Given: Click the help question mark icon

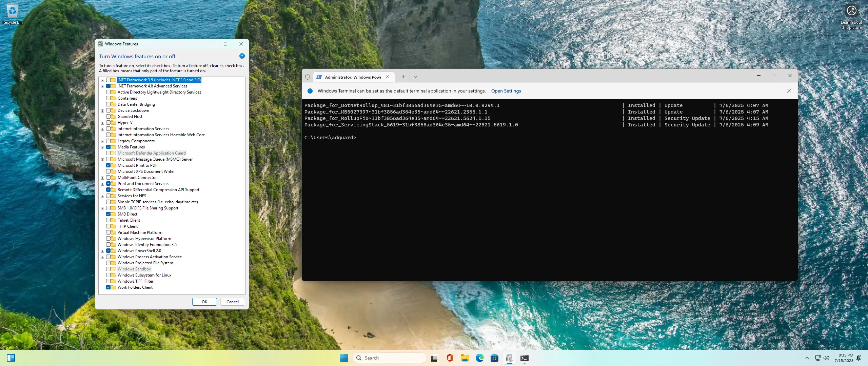Looking at the screenshot, I should coord(242,56).
